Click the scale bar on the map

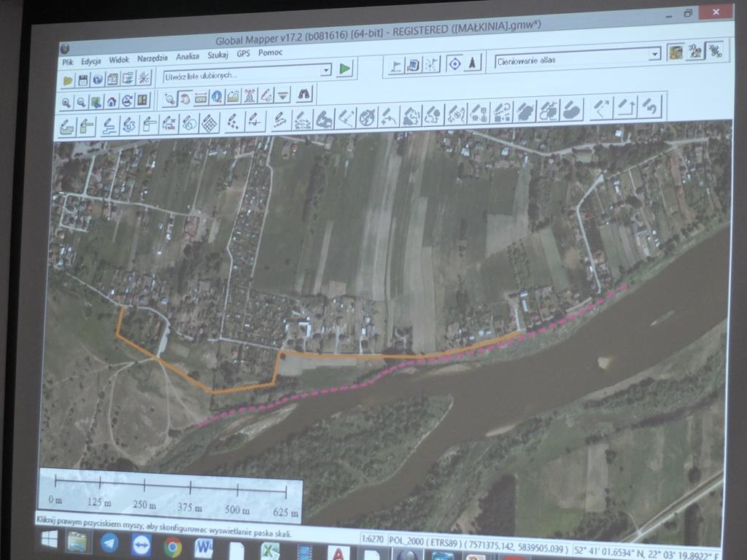tap(171, 495)
